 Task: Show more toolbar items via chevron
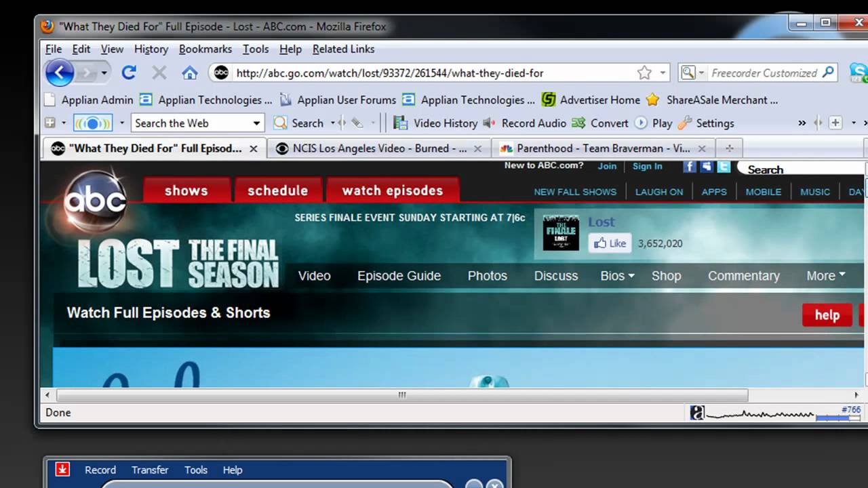[x=802, y=123]
